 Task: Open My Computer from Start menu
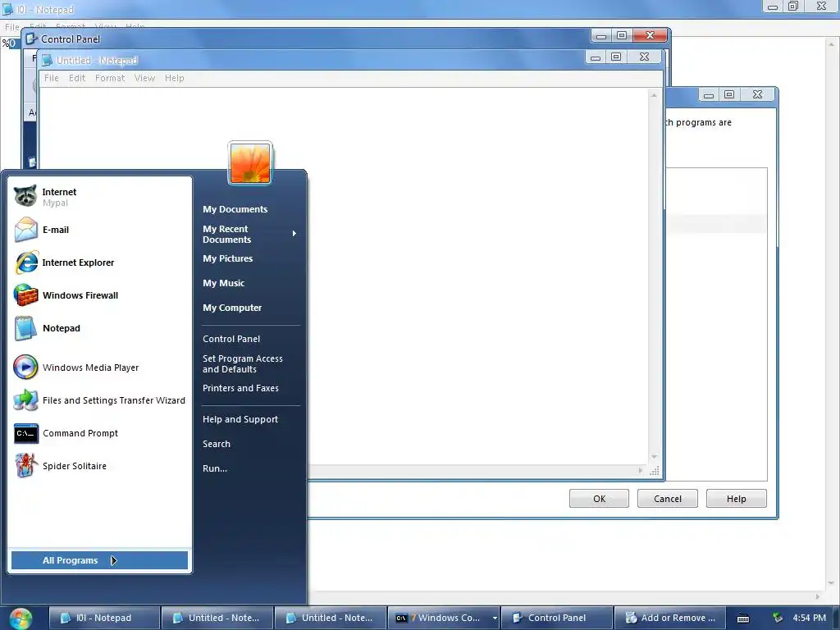coord(232,308)
